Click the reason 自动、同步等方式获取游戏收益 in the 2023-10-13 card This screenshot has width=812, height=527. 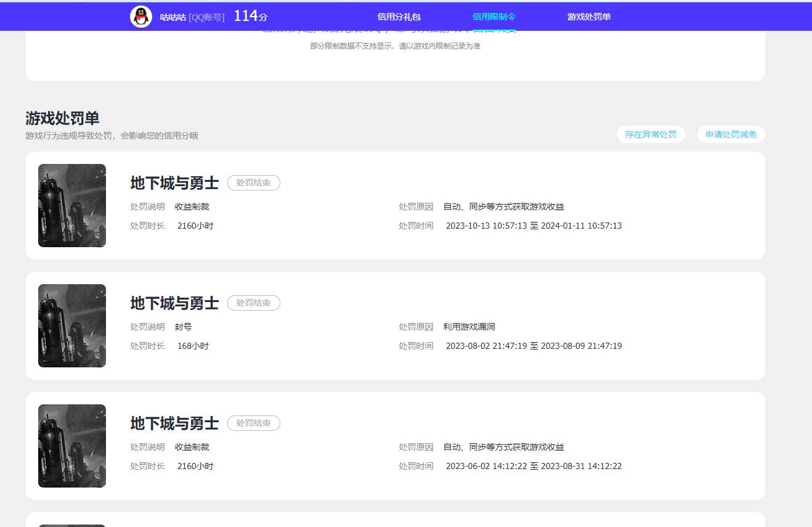(x=504, y=206)
